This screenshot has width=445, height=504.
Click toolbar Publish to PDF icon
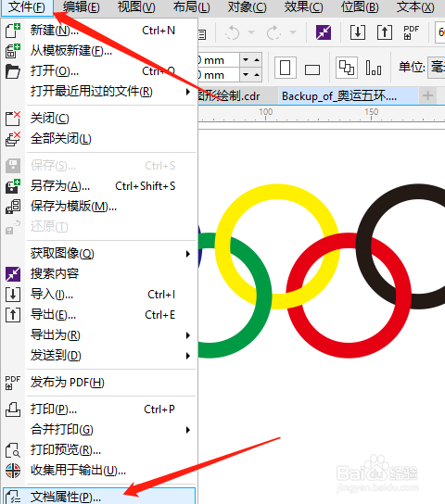click(x=412, y=32)
